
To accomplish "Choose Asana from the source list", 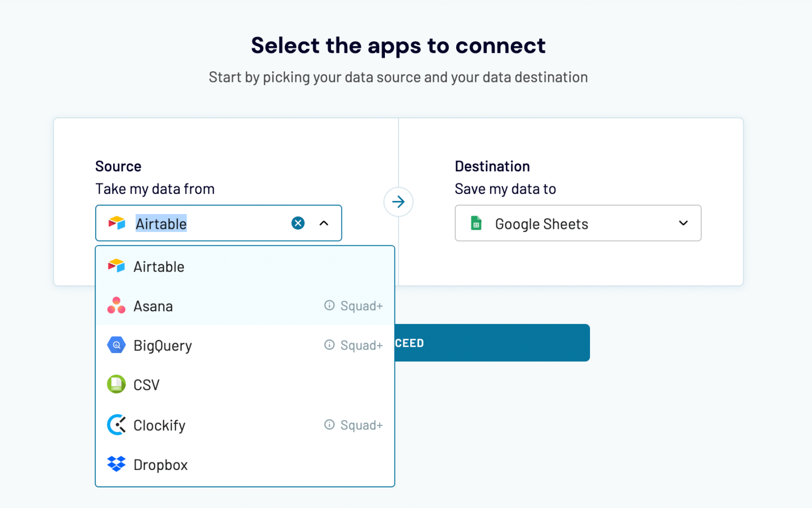I will 153,306.
